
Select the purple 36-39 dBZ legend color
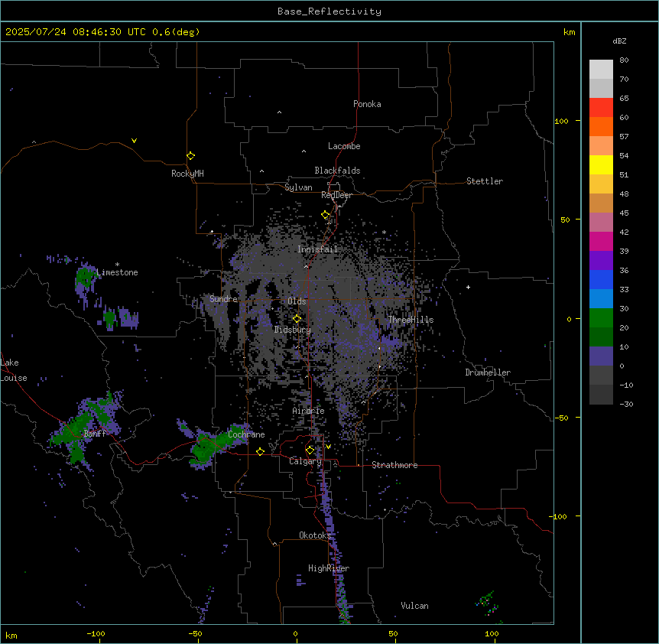pos(601,261)
